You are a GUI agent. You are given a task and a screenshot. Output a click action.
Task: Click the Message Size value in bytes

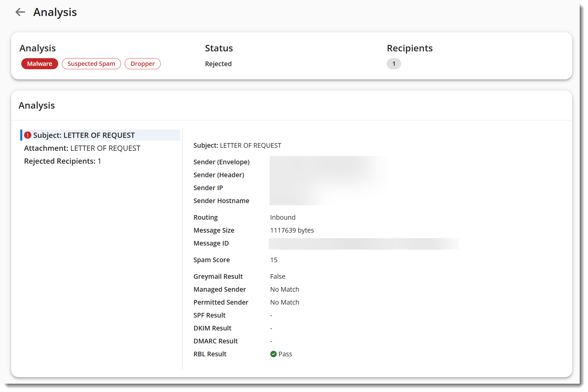click(x=292, y=230)
